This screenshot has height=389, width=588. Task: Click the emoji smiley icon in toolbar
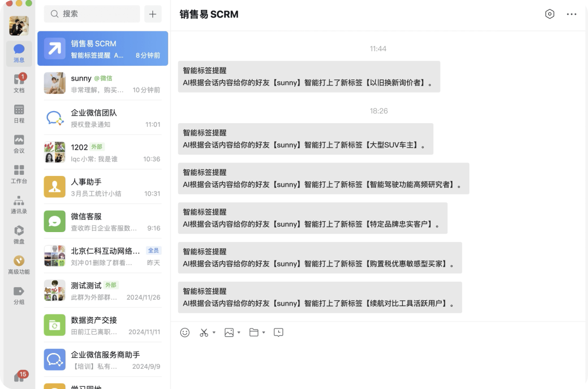tap(185, 332)
